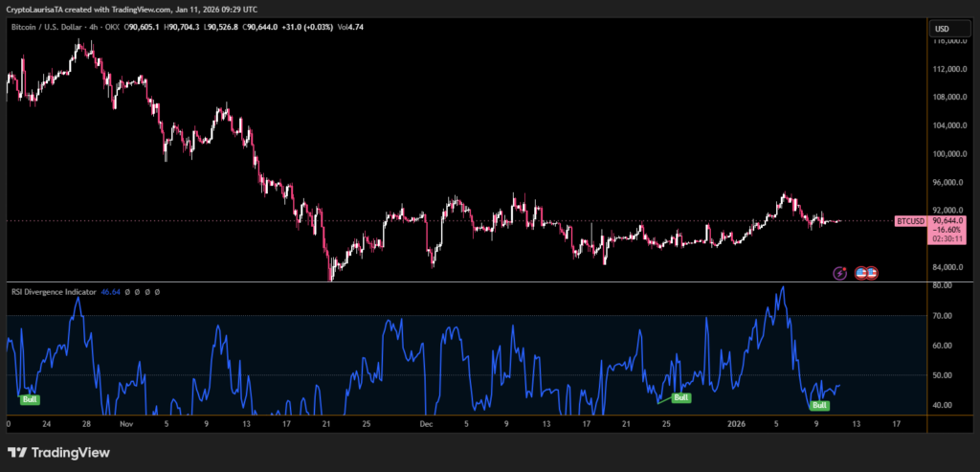Click the pink 90,644.0 current price label
Image resolution: width=980 pixels, height=472 pixels.
pyautogui.click(x=947, y=221)
